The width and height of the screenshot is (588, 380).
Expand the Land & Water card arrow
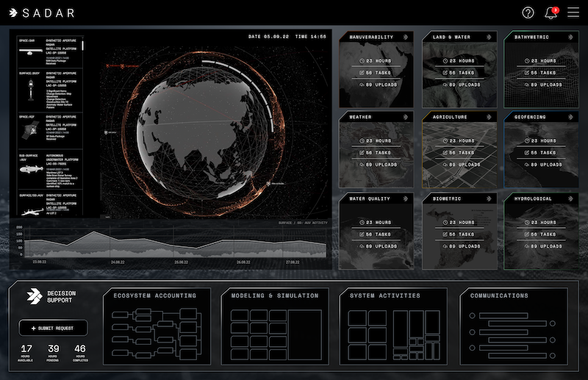489,37
